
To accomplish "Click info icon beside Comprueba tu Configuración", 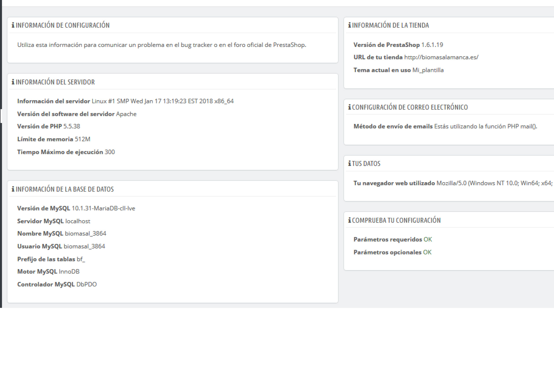I will click(x=349, y=220).
